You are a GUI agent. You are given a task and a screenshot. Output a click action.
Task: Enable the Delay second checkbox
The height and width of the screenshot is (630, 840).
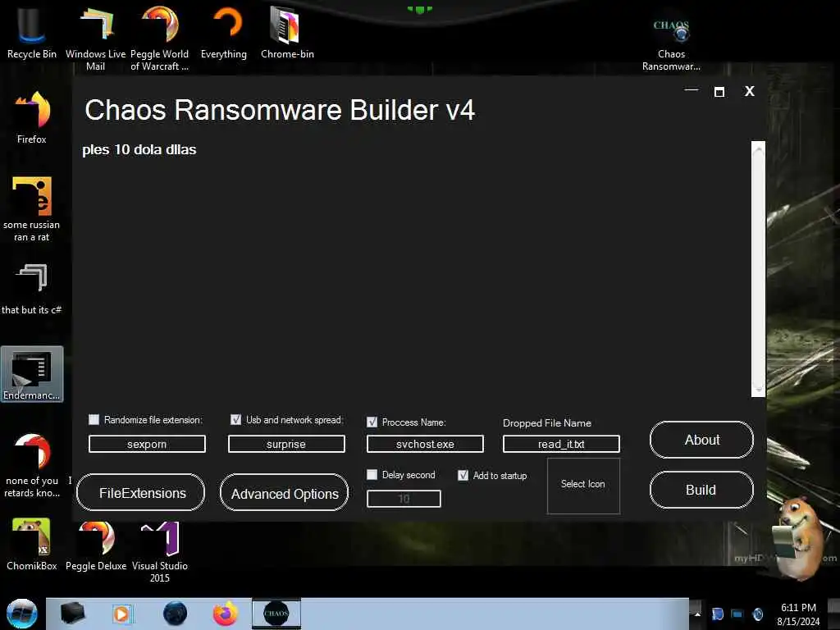pos(372,475)
